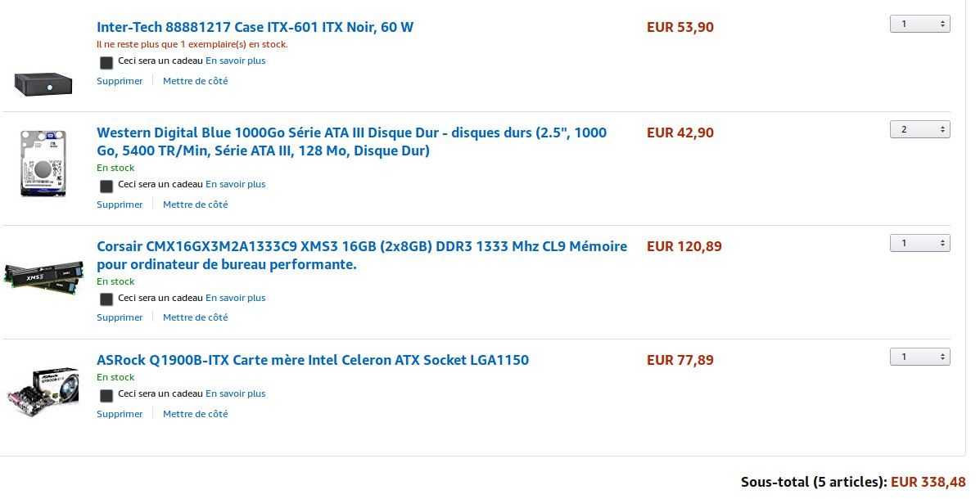The image size is (980, 499).
Task: Enable gift option for ASRock Q1900B-ITX
Action: coord(106,395)
